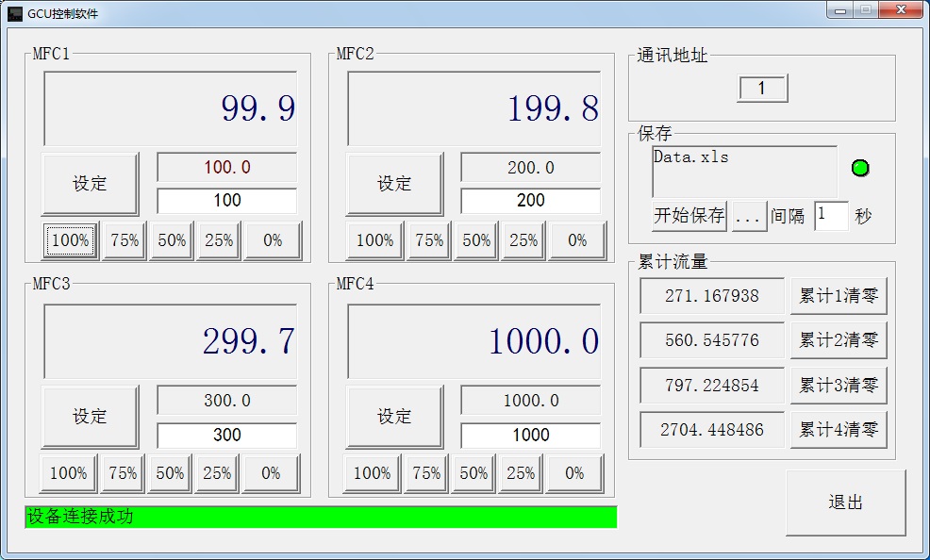
Task: Click the Data.xls filename box
Action: (x=744, y=171)
